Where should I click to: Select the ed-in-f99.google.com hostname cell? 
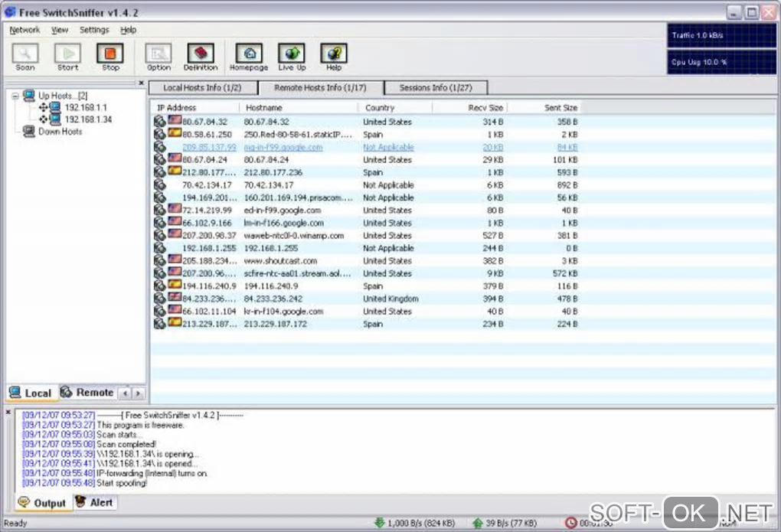[282, 211]
